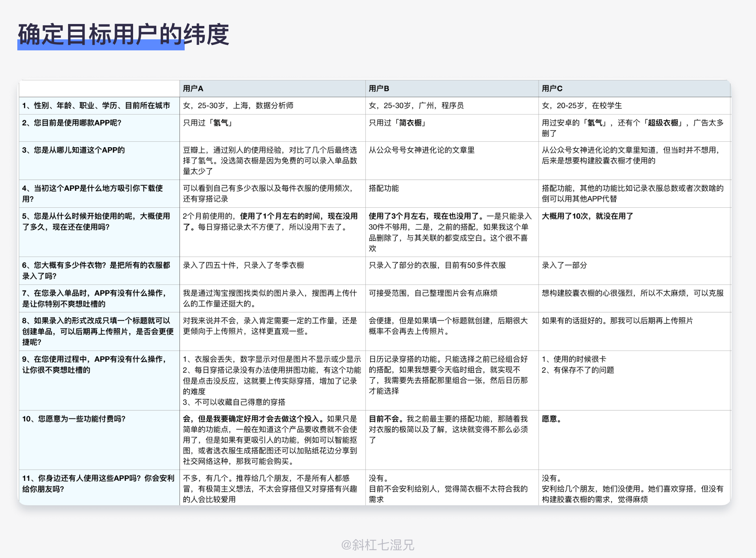Click User A's cell 录入了四五十件，只录入了冬季衣橱

(x=243, y=265)
